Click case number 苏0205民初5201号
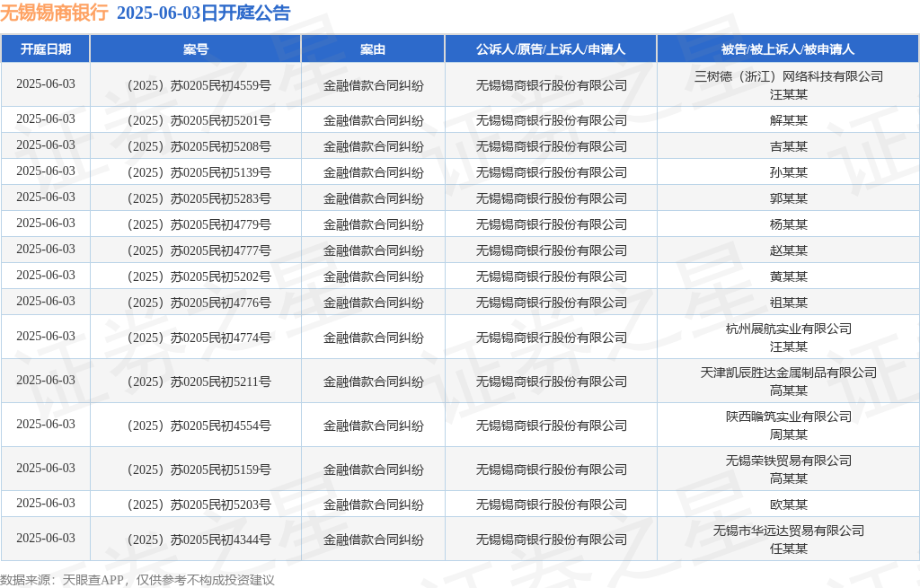 (221, 120)
